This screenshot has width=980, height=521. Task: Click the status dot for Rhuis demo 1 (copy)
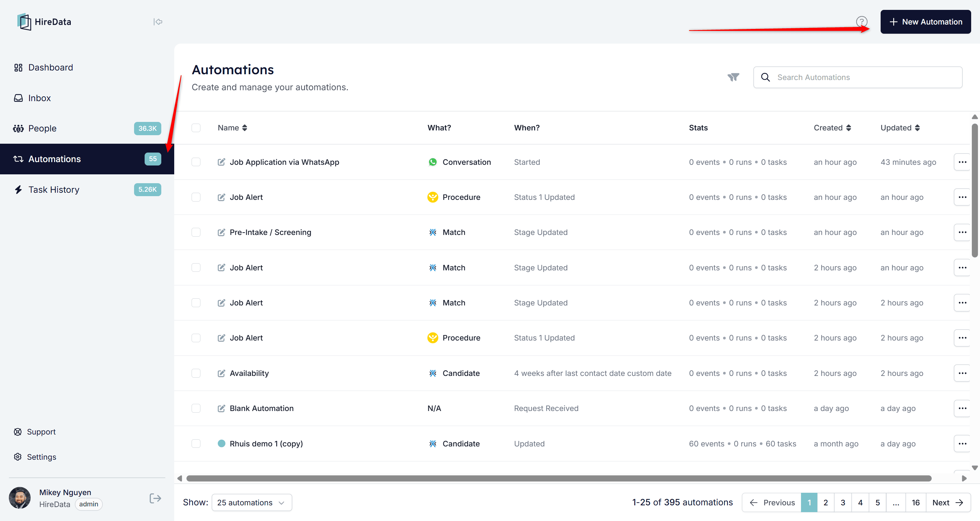(222, 443)
